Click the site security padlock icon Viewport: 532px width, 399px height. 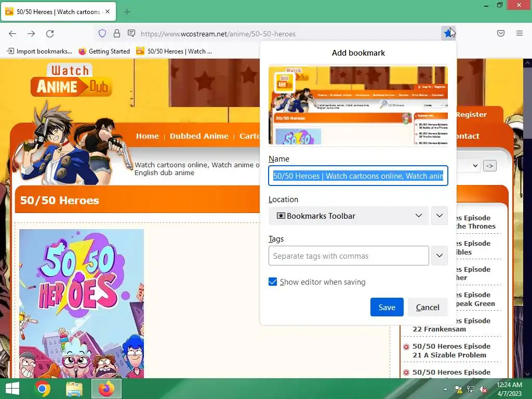[117, 33]
